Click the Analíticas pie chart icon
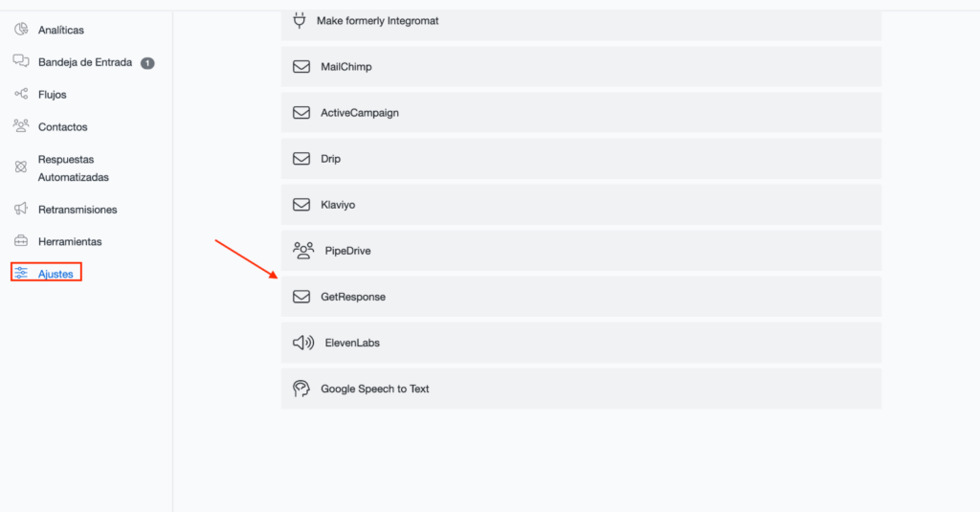 [x=21, y=30]
